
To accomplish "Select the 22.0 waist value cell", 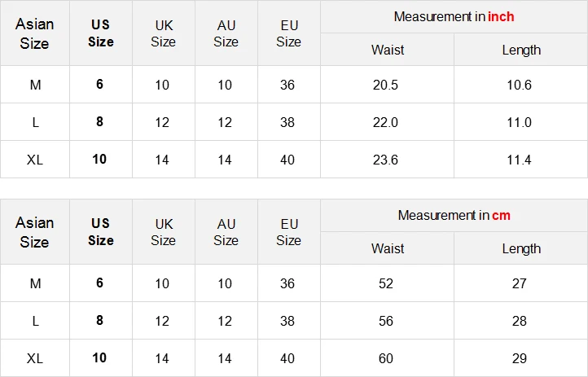I will click(x=385, y=122).
